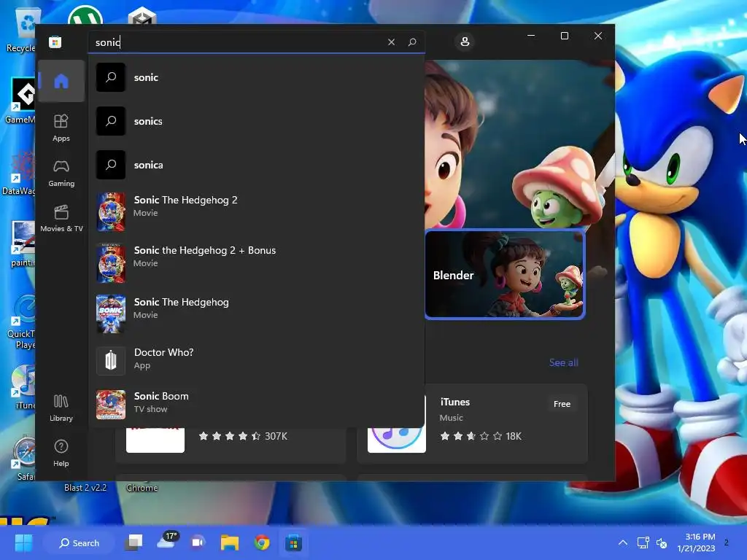Click the magnifier search button in search box
Viewport: 747px width, 560px height.
[x=412, y=42]
